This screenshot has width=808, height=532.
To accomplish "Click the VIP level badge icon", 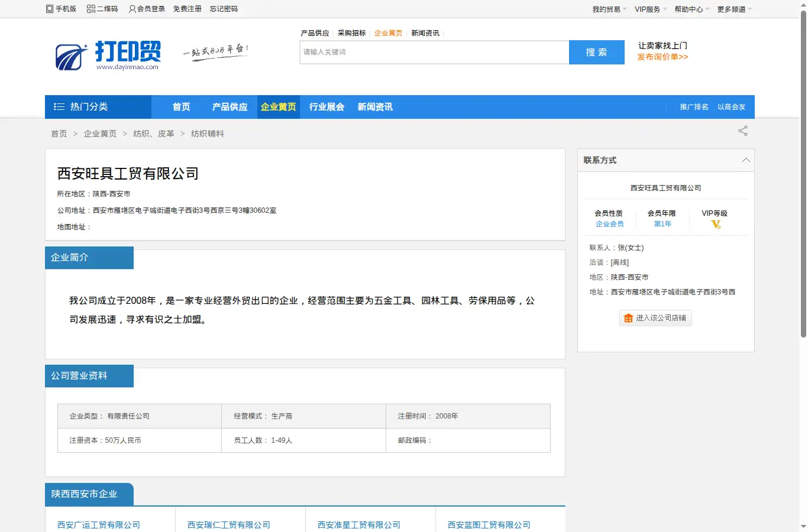I will (716, 225).
